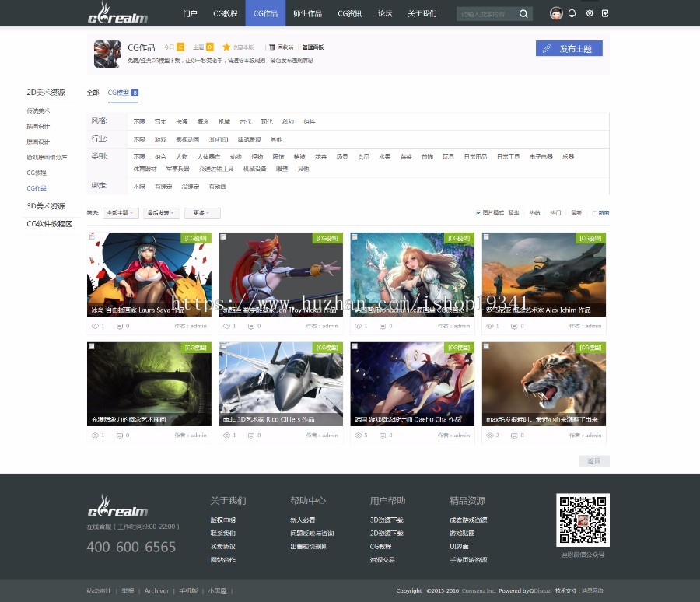Tick the checkbox on first artwork thumbnail
700x602 pixels.
tap(92, 236)
